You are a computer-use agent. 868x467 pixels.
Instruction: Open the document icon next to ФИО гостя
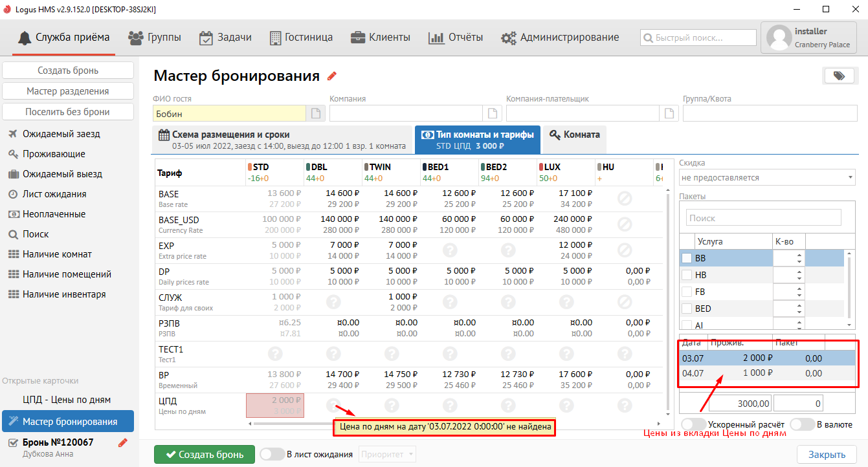pos(316,114)
